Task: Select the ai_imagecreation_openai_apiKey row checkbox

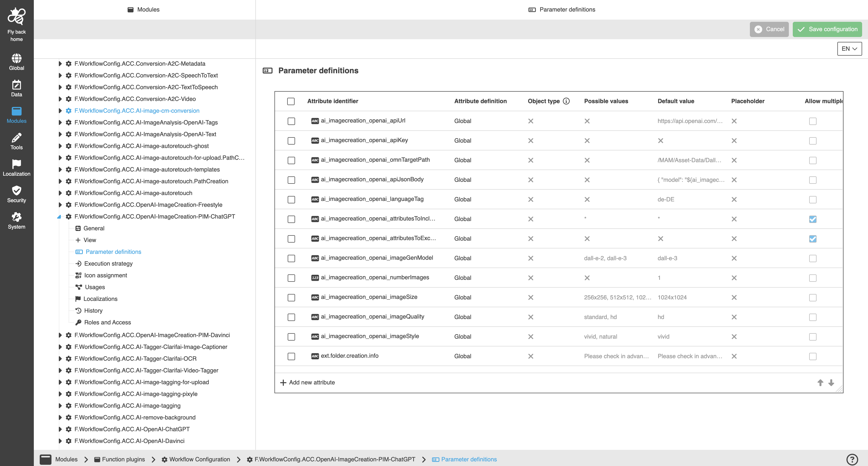Action: point(291,140)
